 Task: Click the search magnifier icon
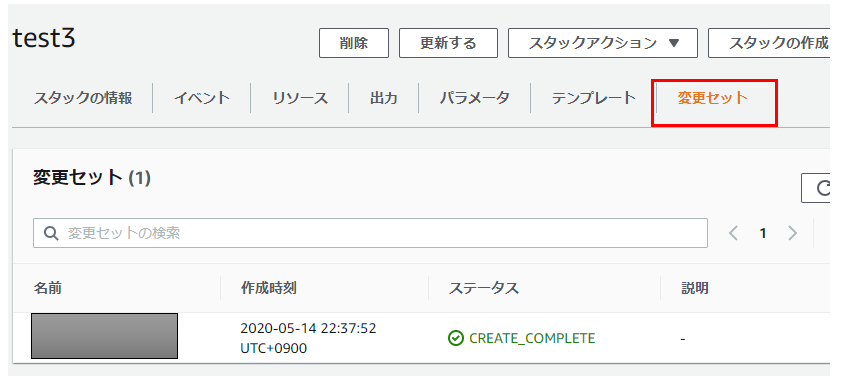tap(51, 233)
